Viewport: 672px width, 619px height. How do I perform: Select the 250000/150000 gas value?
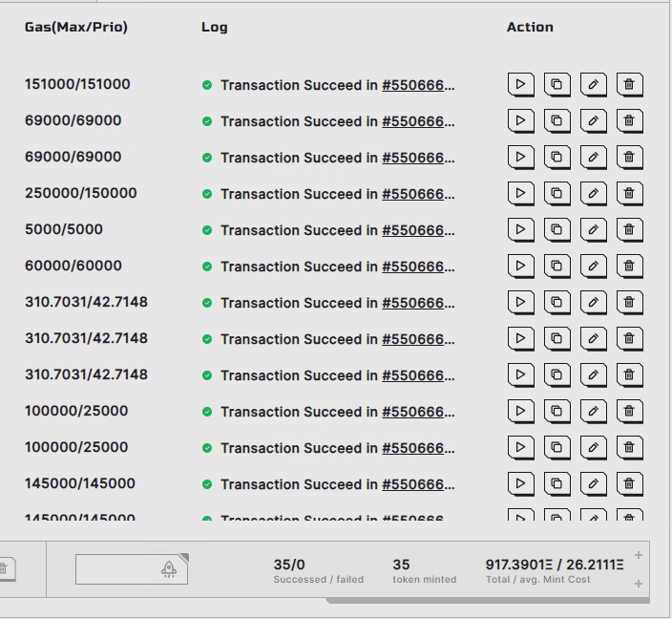coord(80,193)
